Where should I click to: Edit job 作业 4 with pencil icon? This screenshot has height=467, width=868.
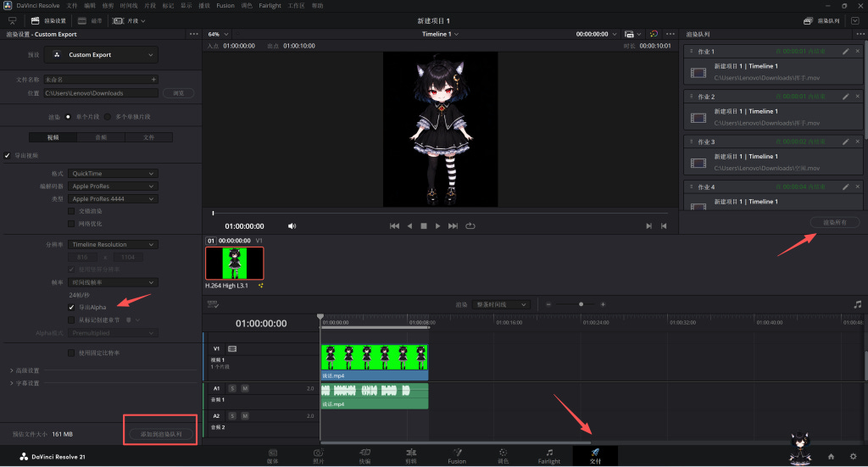845,187
